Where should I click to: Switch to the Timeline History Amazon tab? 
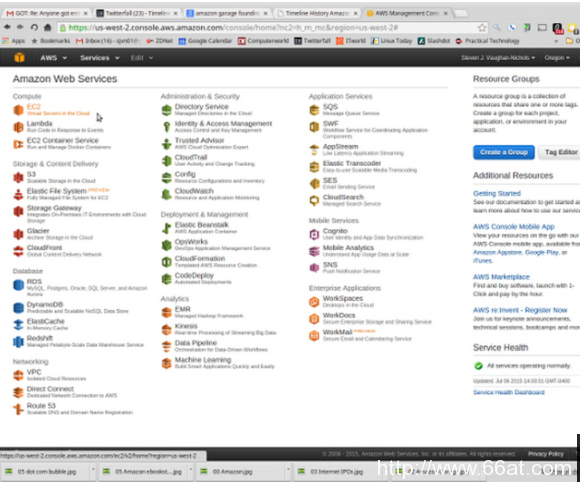click(x=317, y=13)
